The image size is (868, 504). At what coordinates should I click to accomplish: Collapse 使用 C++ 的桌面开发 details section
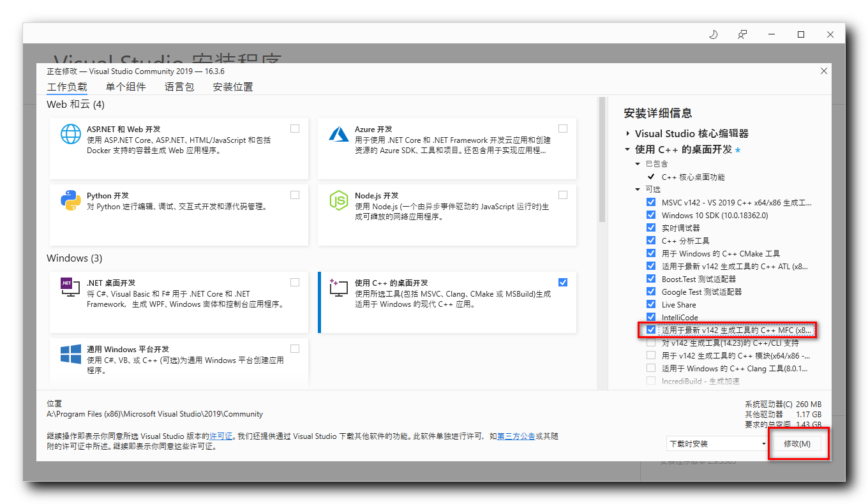click(628, 149)
